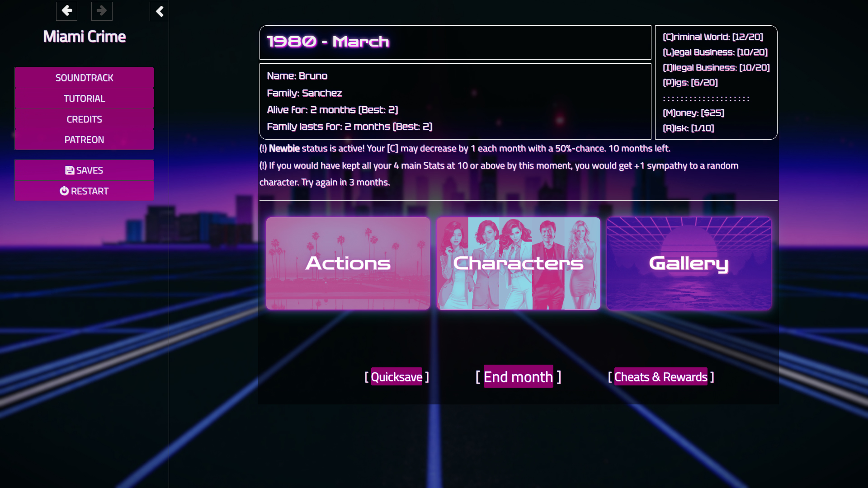Open the SAVES menu
Screen dimensions: 868x488
[84, 170]
